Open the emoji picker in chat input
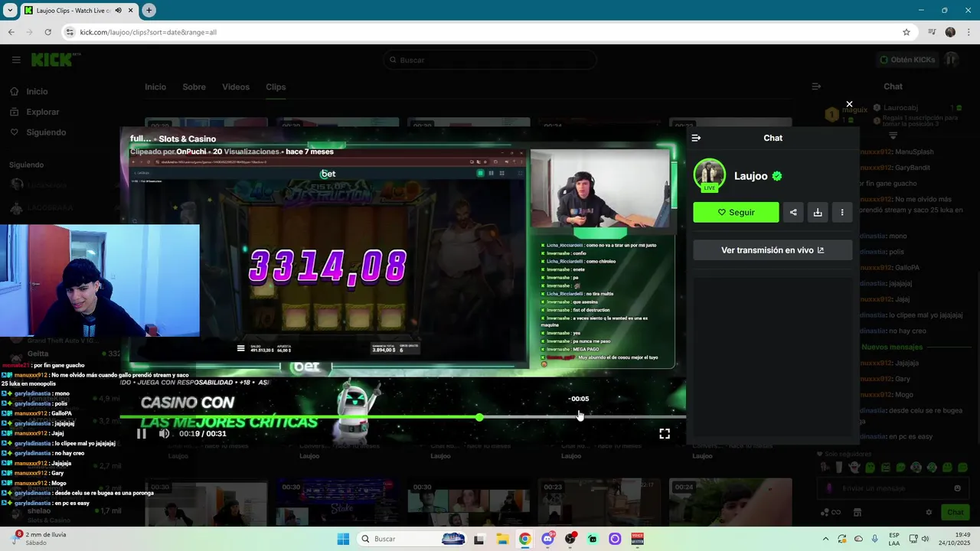The height and width of the screenshot is (551, 980). click(957, 488)
